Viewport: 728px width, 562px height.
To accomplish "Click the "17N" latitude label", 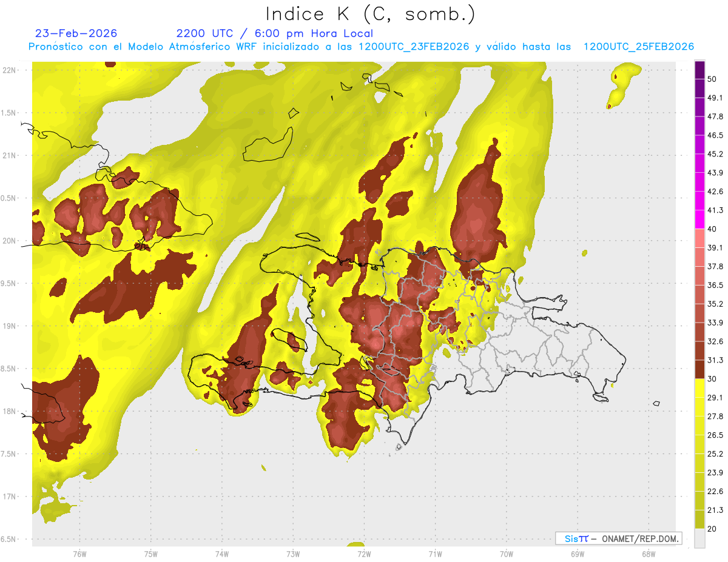I will coord(9,497).
